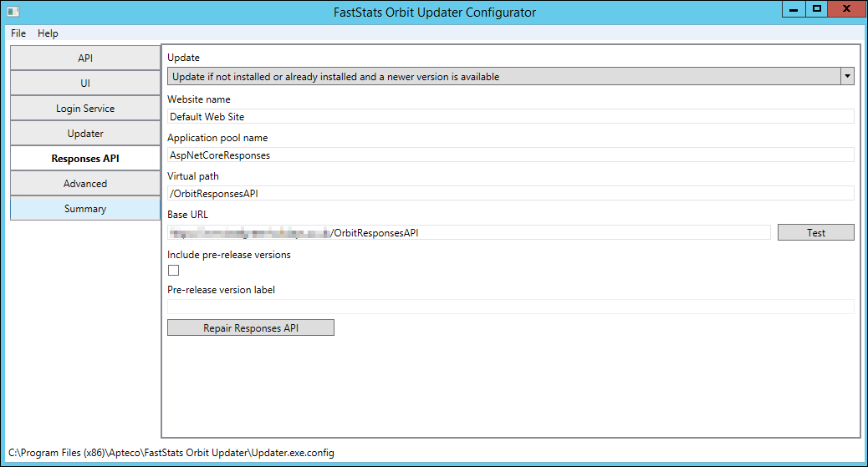The height and width of the screenshot is (467, 868).
Task: Click the Virtual path input field
Action: coord(510,193)
